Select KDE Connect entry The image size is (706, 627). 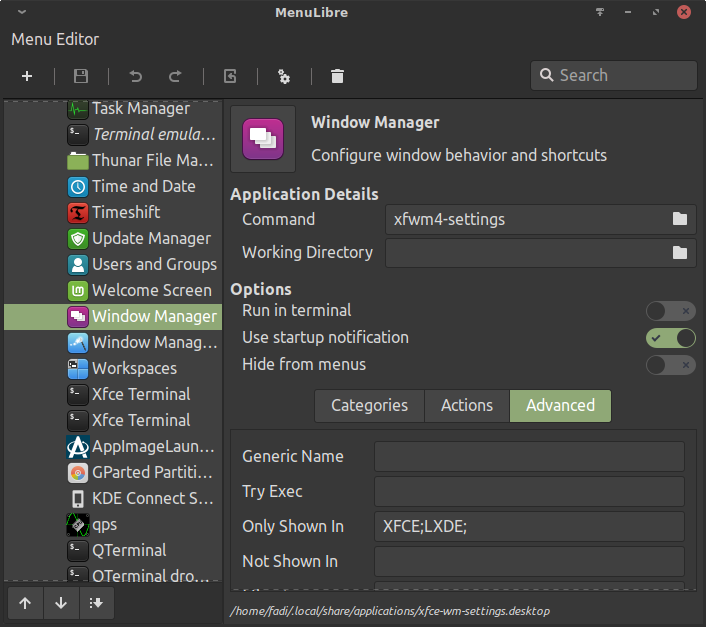(x=113, y=499)
